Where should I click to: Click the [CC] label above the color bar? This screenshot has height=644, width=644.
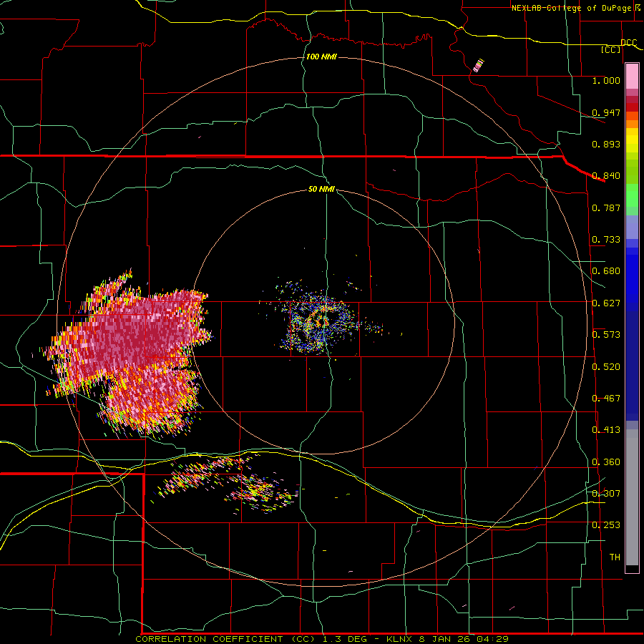tap(611, 49)
